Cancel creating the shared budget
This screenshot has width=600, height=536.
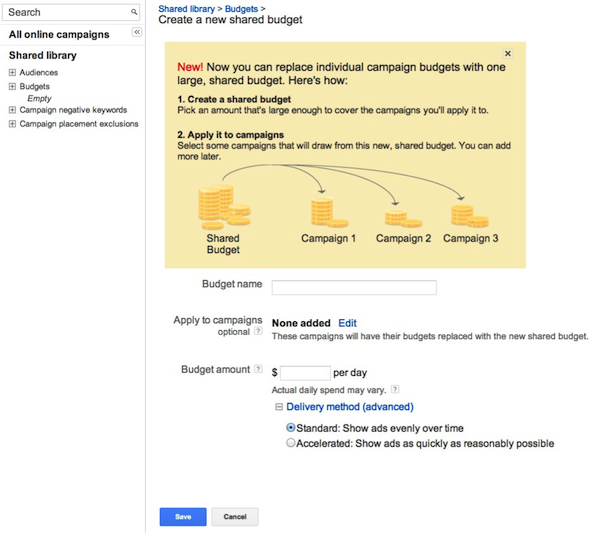pos(235,516)
